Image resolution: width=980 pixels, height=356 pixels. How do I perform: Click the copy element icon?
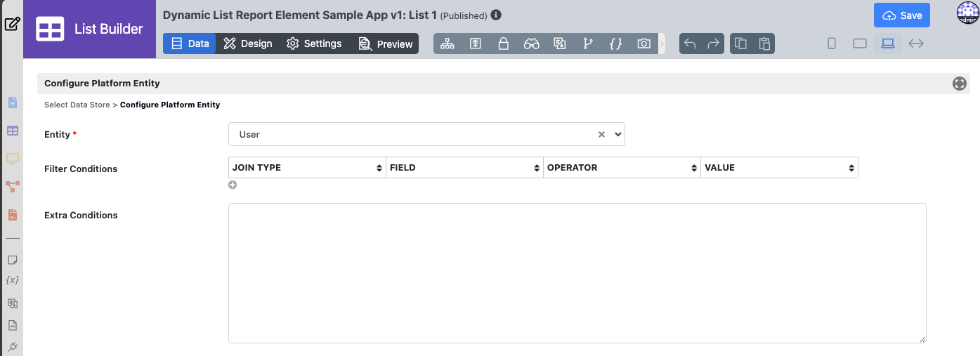point(740,44)
